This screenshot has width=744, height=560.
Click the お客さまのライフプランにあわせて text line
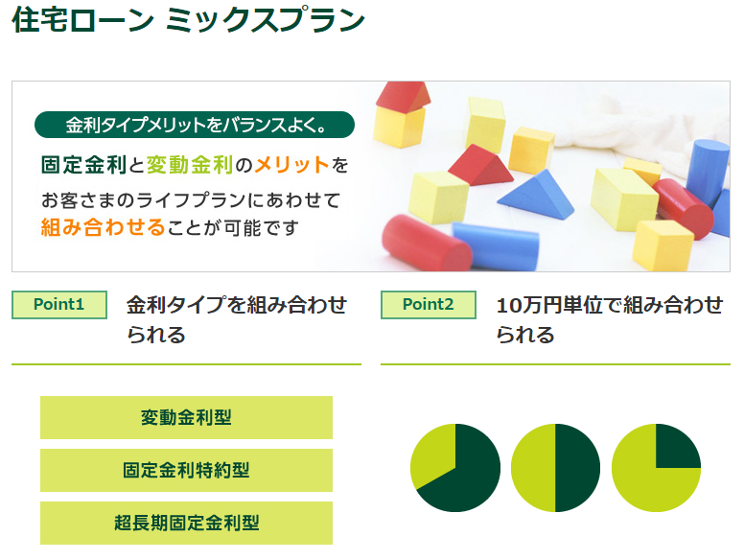pos(191,199)
